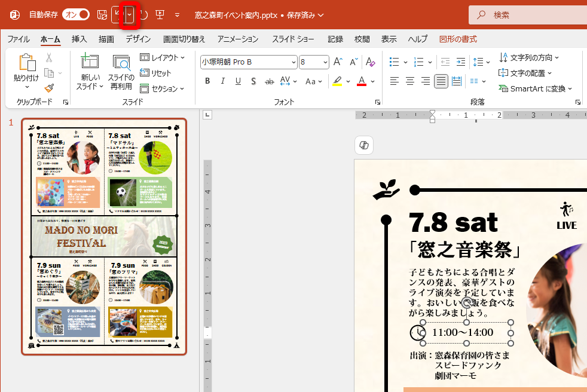This screenshot has height=392, width=587.
Task: Click the リセット button
Action: tap(155, 73)
